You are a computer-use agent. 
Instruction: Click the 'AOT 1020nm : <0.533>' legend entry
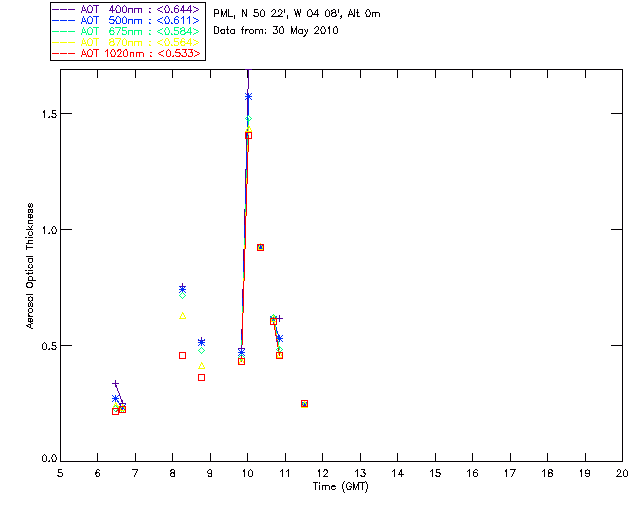[x=127, y=53]
